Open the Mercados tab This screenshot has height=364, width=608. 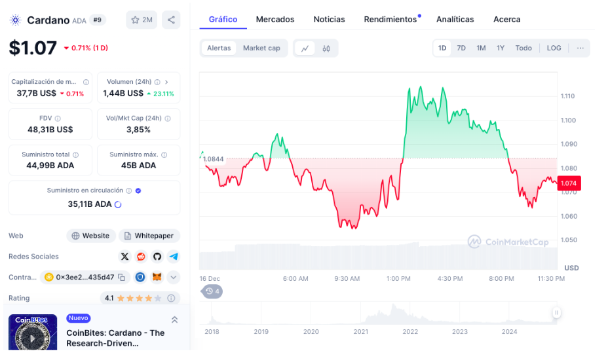[275, 20]
